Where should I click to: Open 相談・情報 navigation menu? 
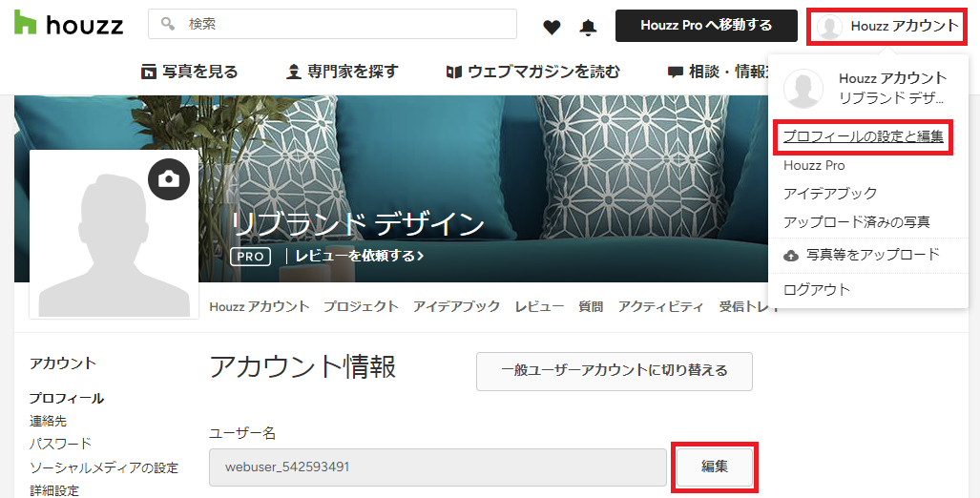[x=718, y=72]
